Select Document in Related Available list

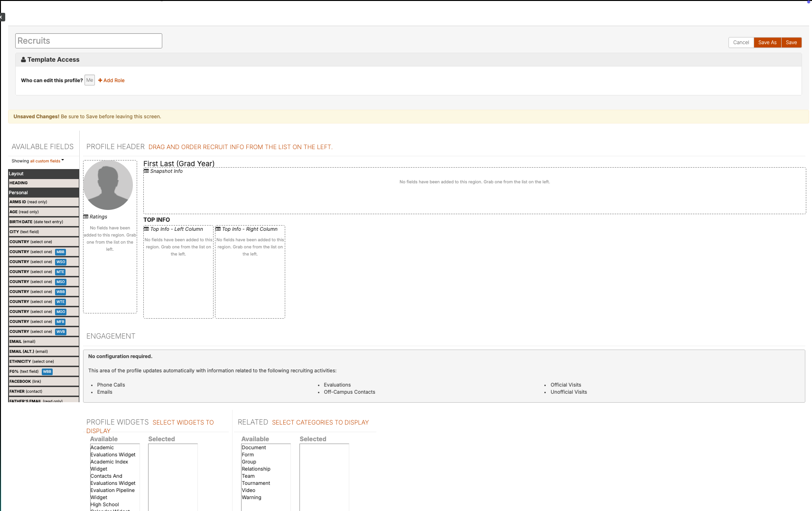tap(266, 447)
